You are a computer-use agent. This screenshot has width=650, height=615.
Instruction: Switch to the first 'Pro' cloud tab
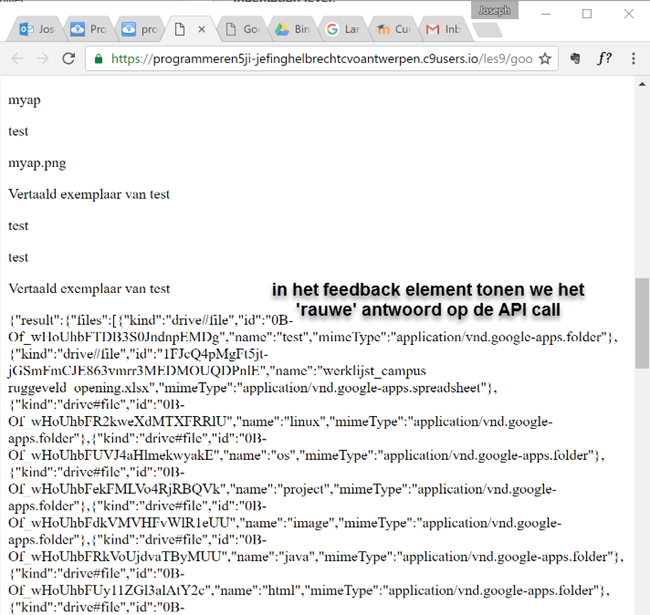88,29
